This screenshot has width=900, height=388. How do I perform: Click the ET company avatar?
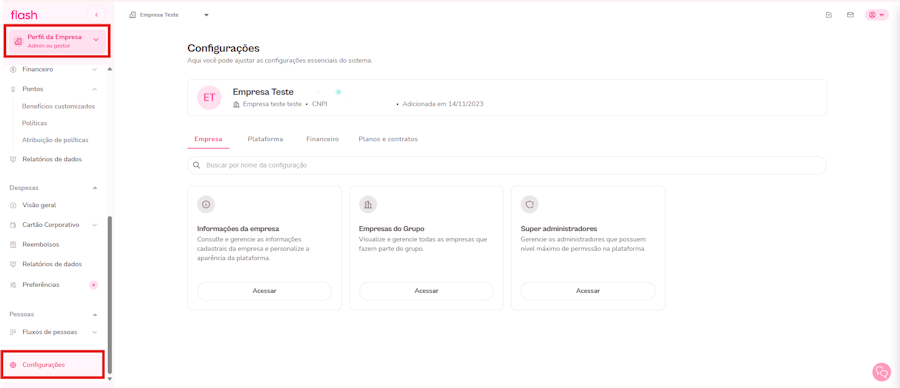pos(209,98)
